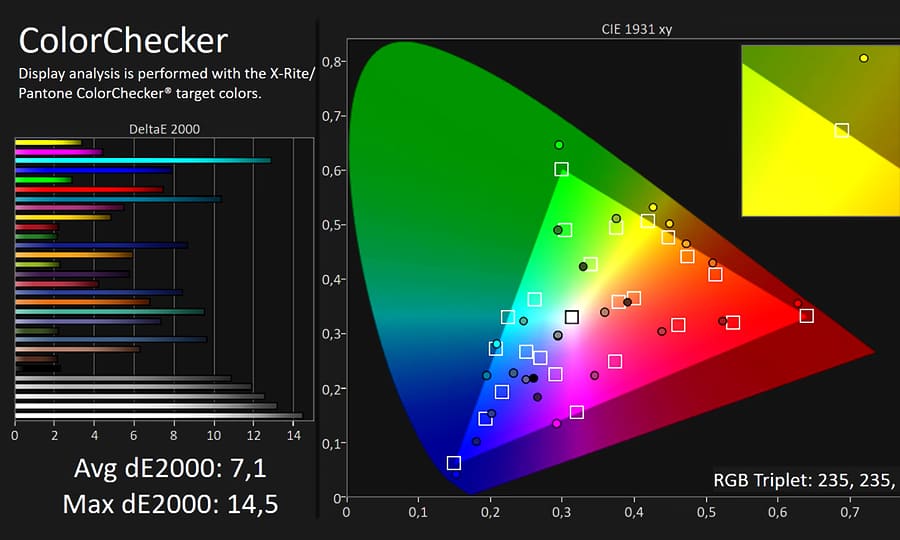Select the target square inside the yellow inset
Screen dimensions: 900x540
pyautogui.click(x=842, y=130)
